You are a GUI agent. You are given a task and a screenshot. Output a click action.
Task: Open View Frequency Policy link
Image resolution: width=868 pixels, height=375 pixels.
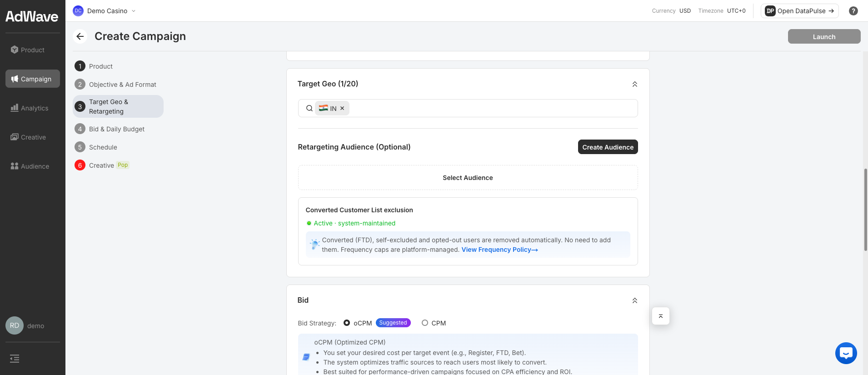(500, 250)
